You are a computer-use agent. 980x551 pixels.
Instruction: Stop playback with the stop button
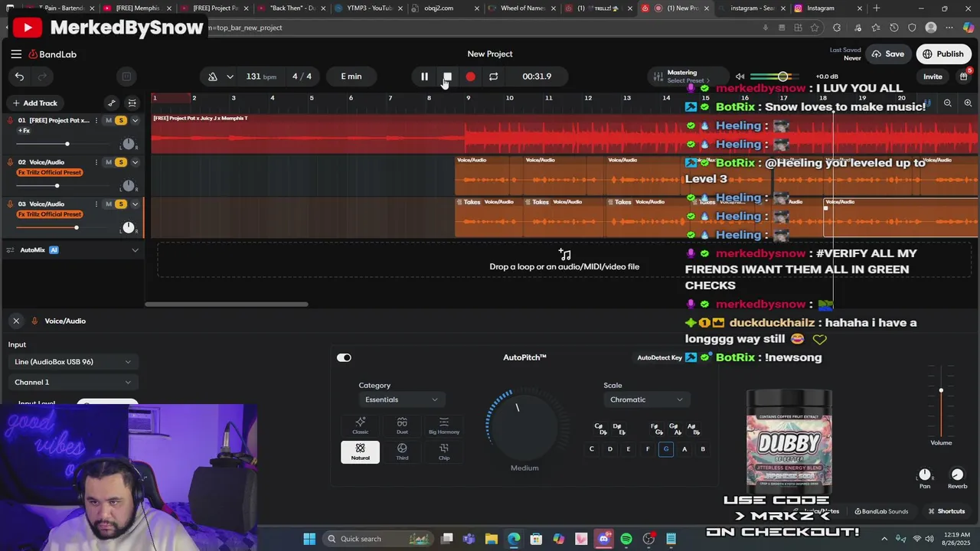[x=447, y=77]
